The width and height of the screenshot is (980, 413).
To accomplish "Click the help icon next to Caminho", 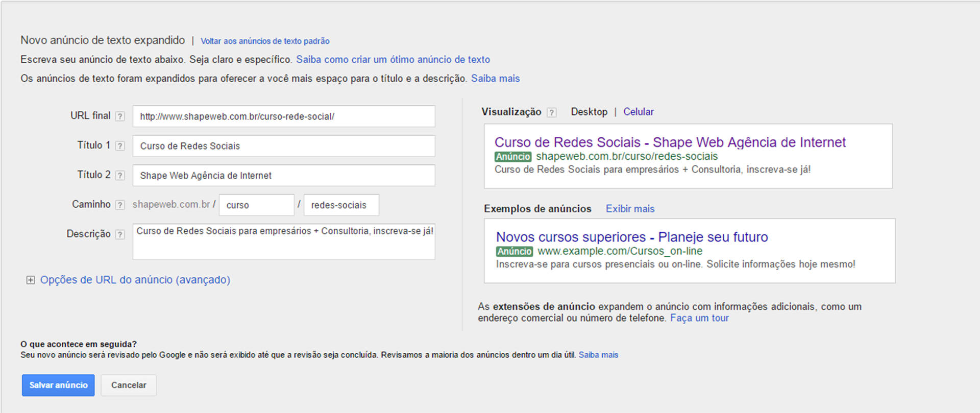I will (x=120, y=205).
